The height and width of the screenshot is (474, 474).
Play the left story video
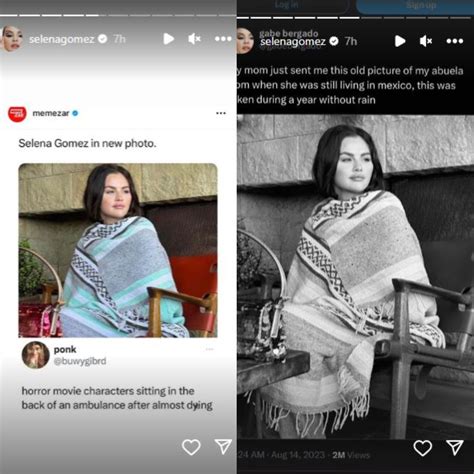(169, 39)
